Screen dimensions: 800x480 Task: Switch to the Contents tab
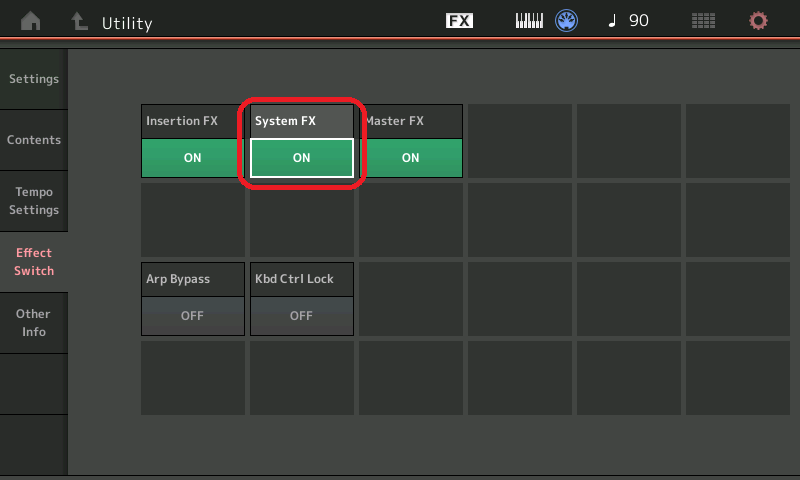point(34,140)
